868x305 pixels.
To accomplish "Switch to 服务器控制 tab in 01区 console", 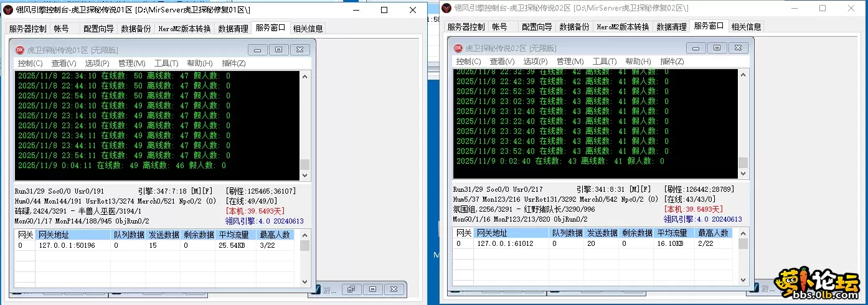I will coord(27,29).
